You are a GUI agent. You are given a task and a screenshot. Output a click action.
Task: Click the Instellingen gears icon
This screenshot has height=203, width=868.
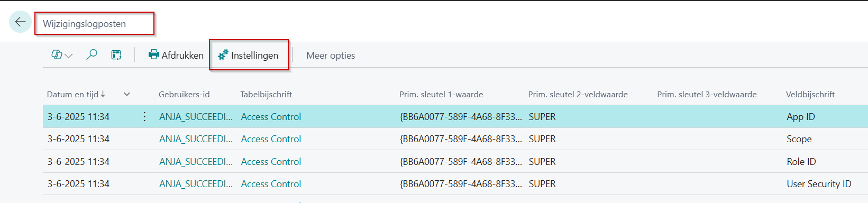coord(223,55)
